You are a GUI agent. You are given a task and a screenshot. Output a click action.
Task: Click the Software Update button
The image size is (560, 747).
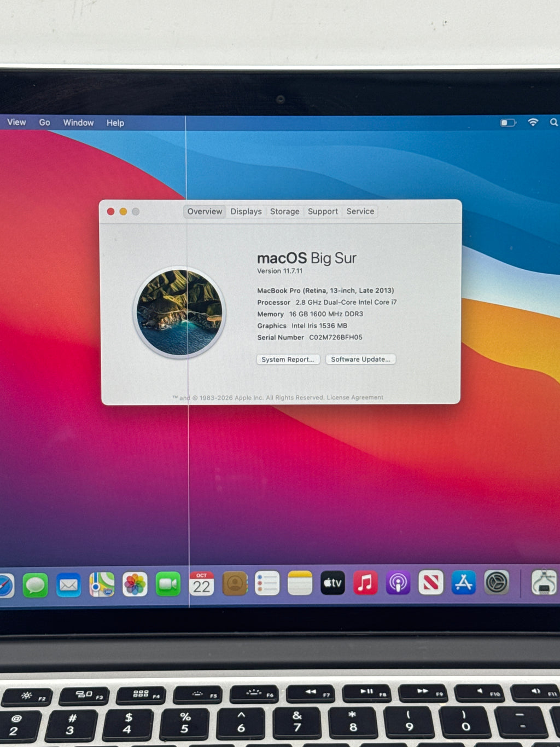(361, 360)
